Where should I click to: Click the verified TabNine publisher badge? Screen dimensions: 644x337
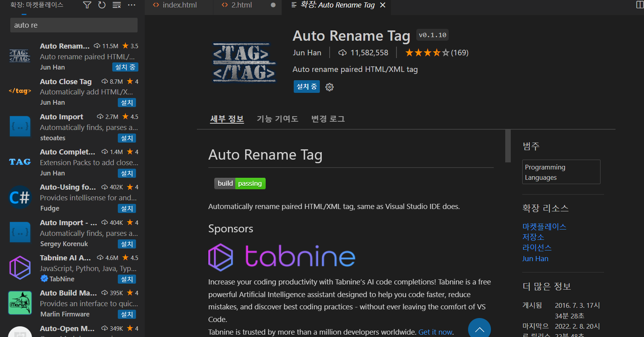(44, 279)
